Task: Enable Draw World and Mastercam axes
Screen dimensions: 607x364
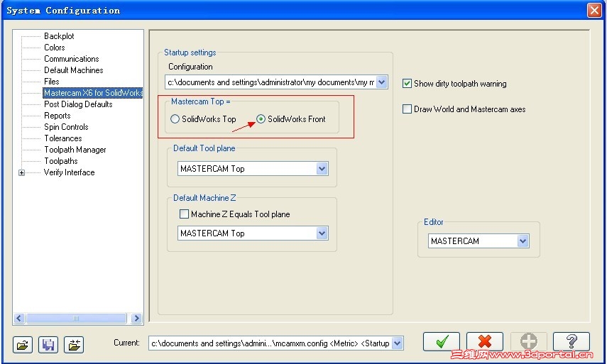Action: point(407,109)
